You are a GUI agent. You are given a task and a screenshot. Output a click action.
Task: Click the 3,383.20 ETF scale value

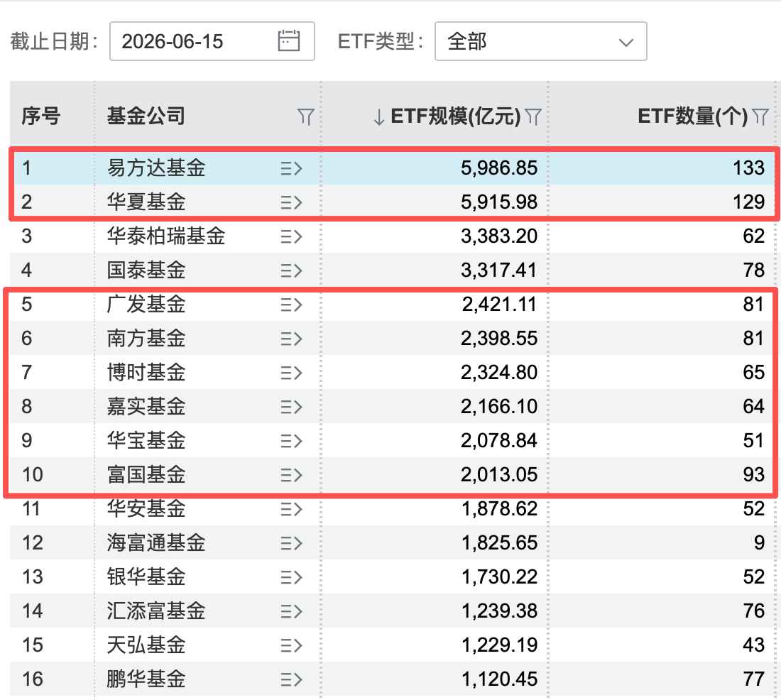tap(499, 236)
